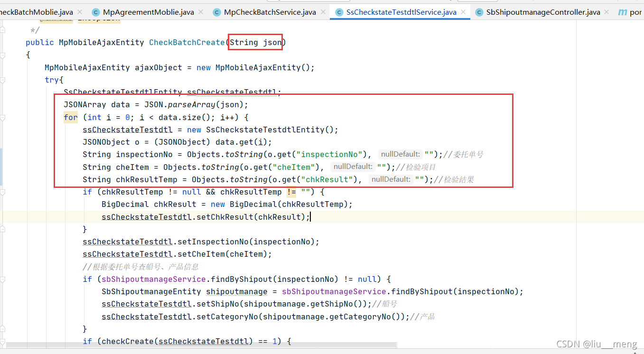Click the setInspectionNo(inspectionNo) call
644x354 pixels.
(x=246, y=242)
